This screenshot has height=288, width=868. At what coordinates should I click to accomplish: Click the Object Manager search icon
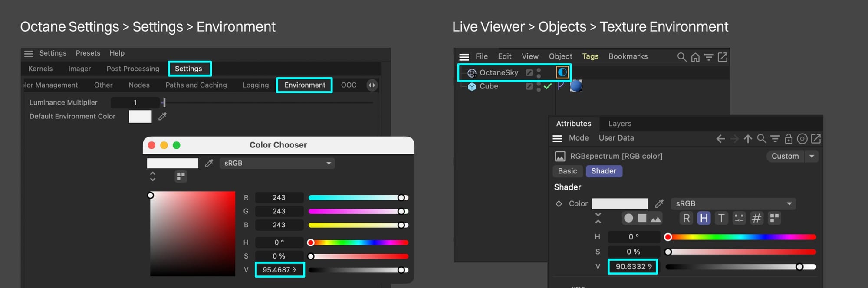(681, 57)
